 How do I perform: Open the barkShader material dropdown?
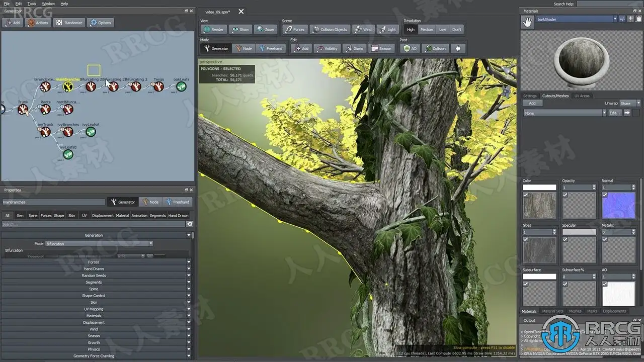[x=614, y=19]
